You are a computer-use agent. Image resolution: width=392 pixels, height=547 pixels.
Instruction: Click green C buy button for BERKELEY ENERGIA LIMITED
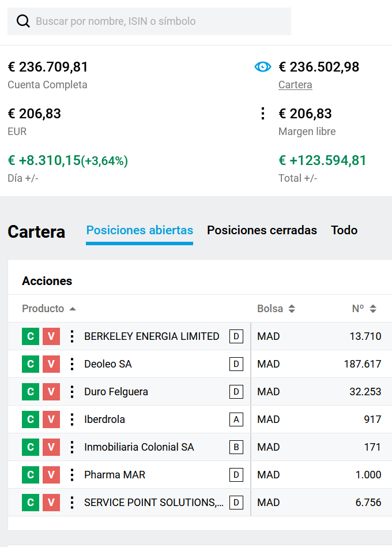coord(31,336)
